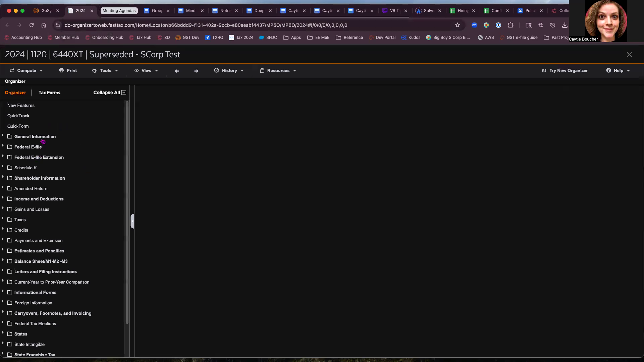
Task: Bookmark page with star icon
Action: point(458,25)
